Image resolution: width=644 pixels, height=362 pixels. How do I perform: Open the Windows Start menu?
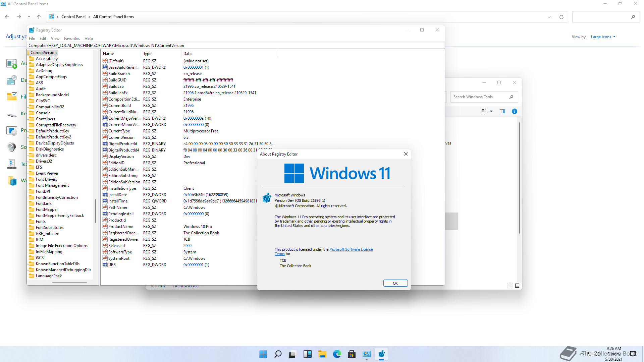tap(263, 354)
